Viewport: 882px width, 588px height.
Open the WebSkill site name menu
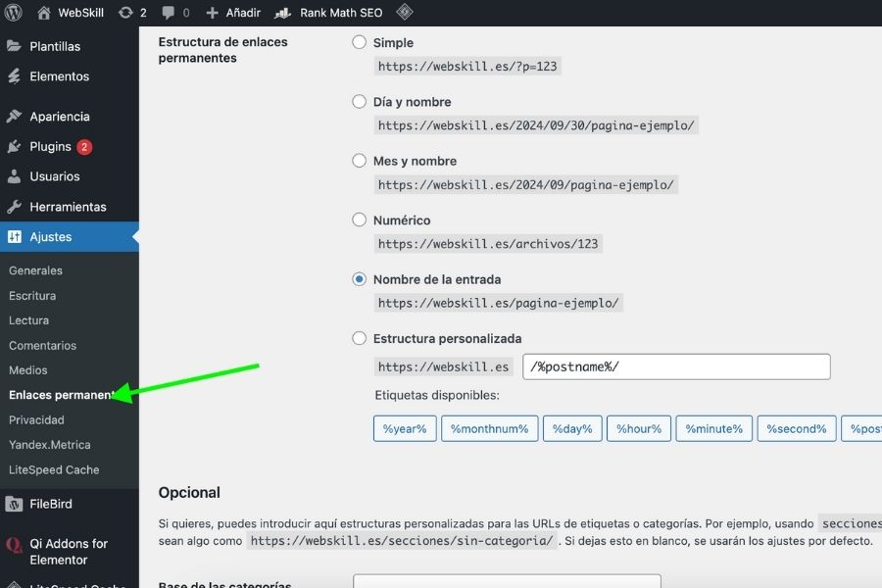tap(81, 13)
